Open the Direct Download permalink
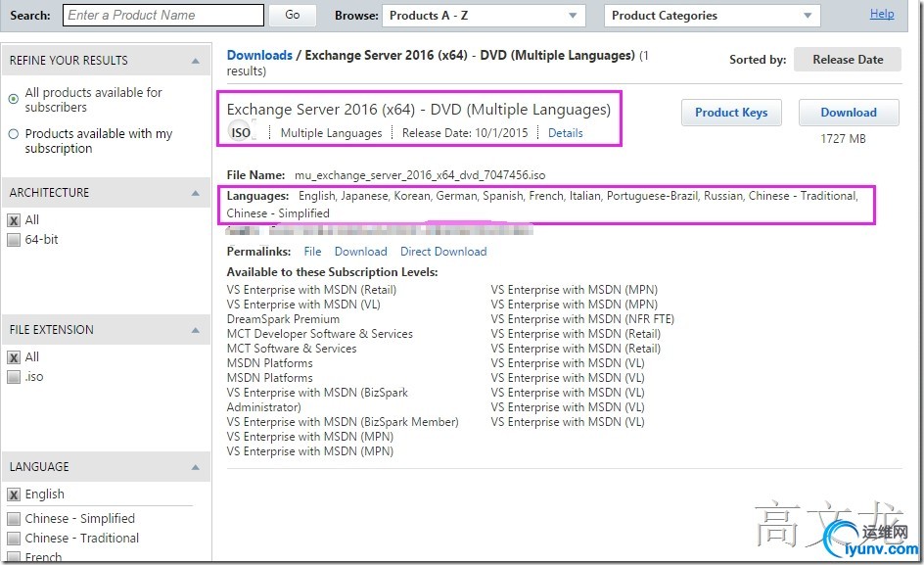The width and height of the screenshot is (924, 565). (443, 252)
